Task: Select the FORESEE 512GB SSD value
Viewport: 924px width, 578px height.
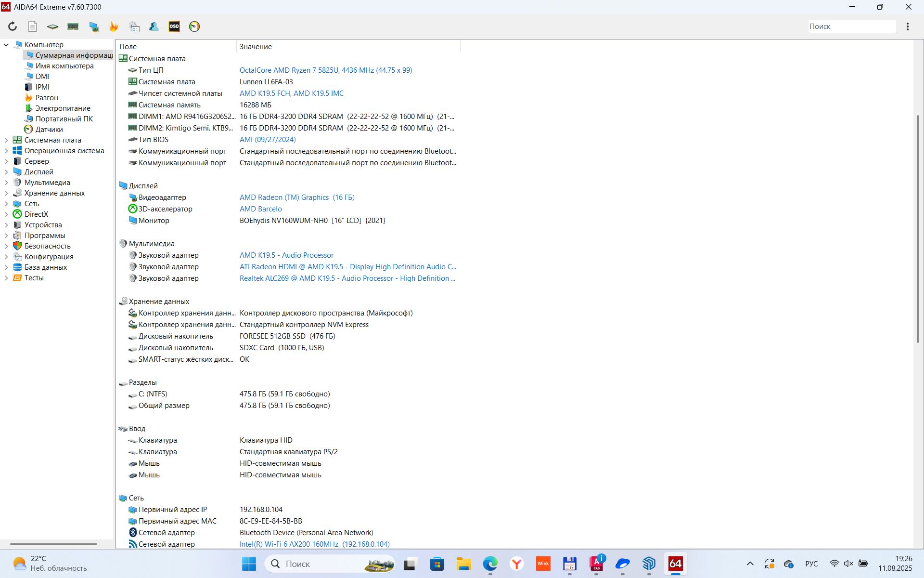Action: [x=287, y=336]
